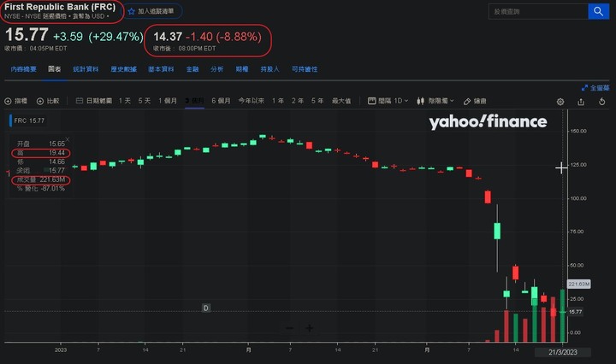Select the 6-month range
Screen dimensions: 616x364
[x=221, y=101]
